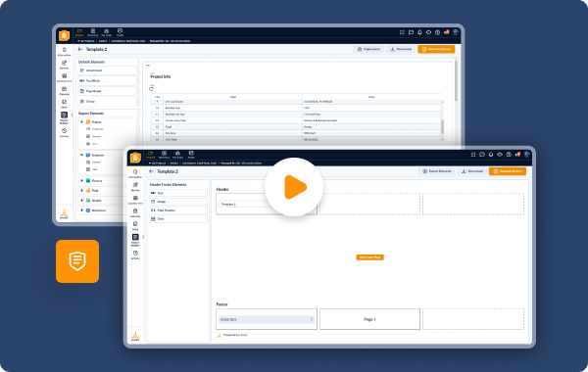588x372 pixels.
Task: Collapse the Schedule node in Report Elements
Action: (82, 155)
